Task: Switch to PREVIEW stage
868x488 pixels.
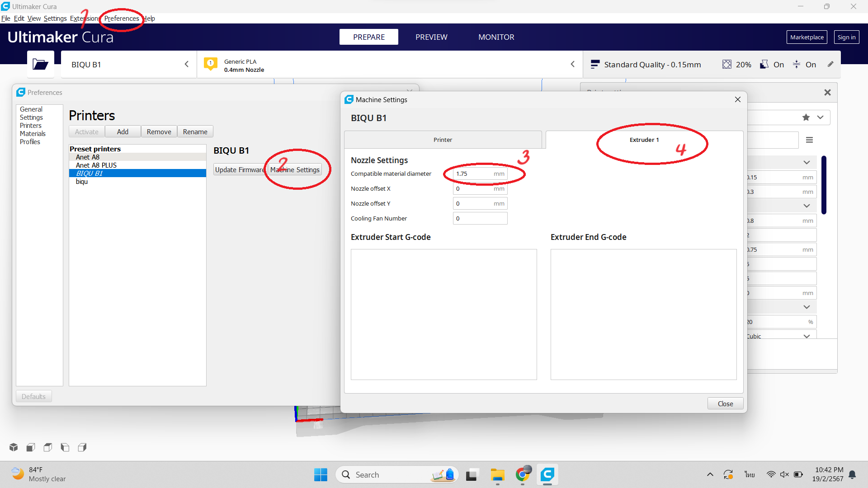Action: (x=431, y=37)
